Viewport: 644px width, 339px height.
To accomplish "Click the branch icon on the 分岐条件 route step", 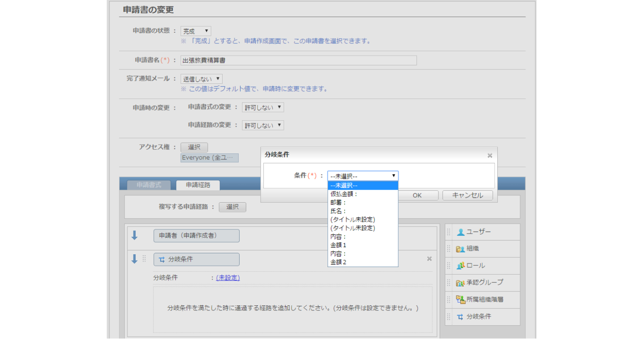I will click(x=161, y=260).
